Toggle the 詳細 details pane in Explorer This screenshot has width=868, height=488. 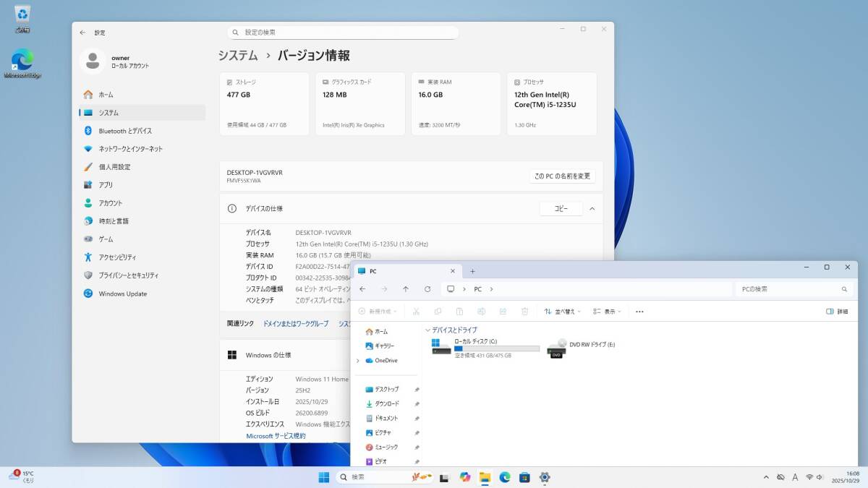click(838, 311)
